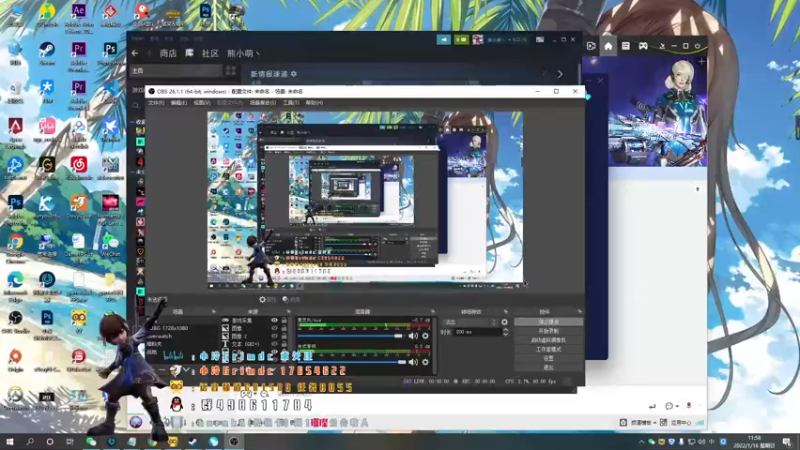Open Task View on taskbar
Viewport: 800px width, 450px height.
click(x=70, y=441)
